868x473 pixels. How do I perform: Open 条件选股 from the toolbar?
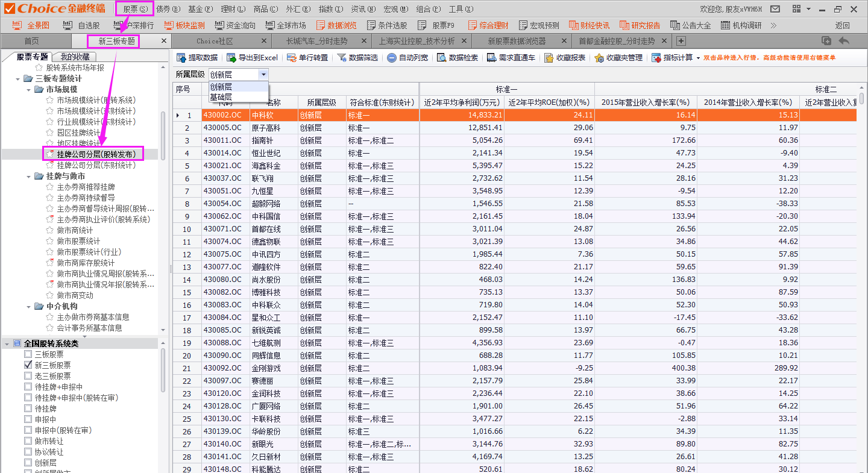[386, 25]
